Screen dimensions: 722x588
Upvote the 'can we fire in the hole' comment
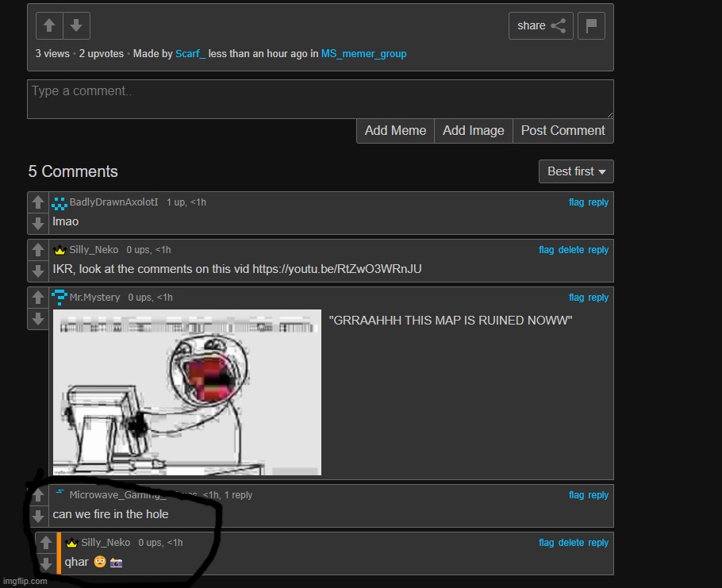pos(38,496)
